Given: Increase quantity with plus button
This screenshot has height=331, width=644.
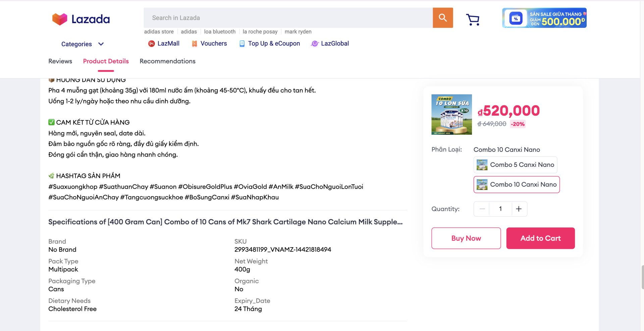Looking at the screenshot, I should tap(519, 209).
